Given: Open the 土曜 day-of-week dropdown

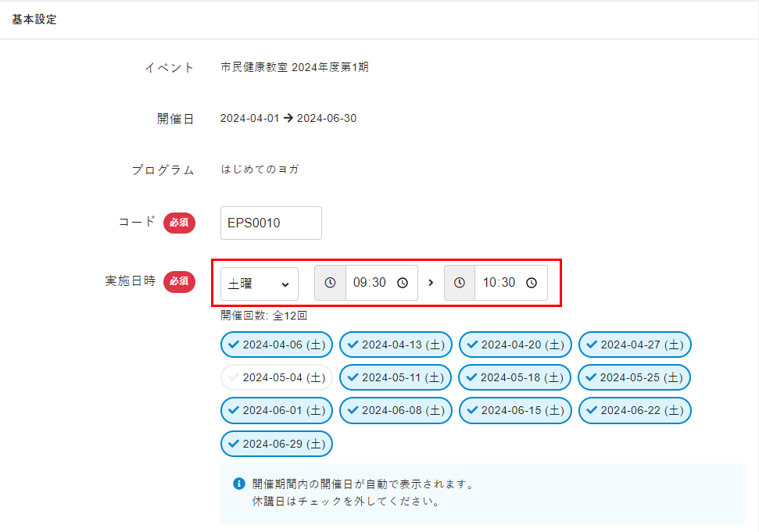Looking at the screenshot, I should click(x=259, y=284).
